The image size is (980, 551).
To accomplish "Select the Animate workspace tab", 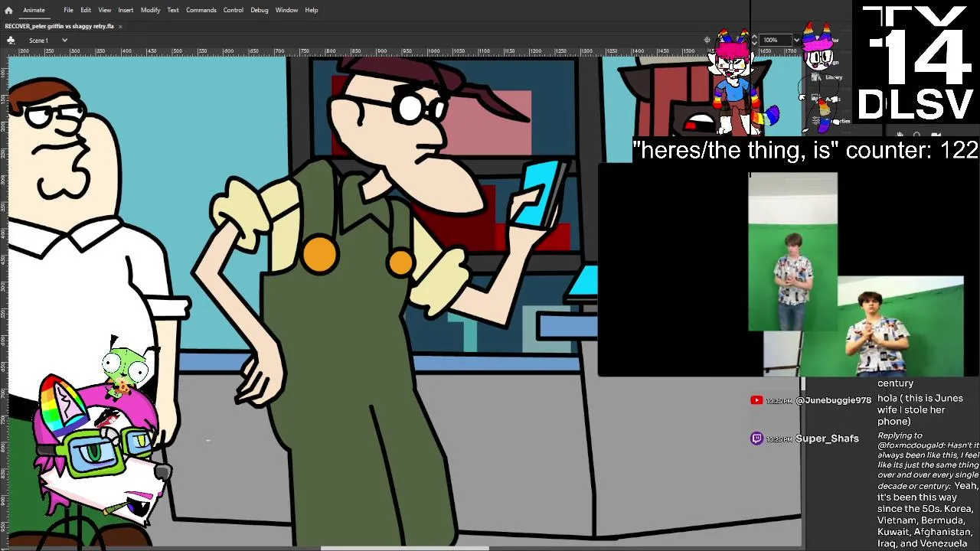I will 34,10.
